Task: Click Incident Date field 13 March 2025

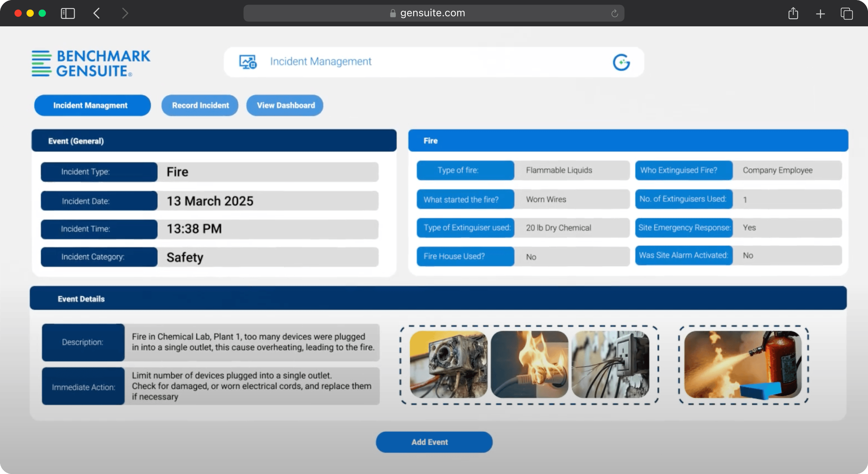Action: (268, 201)
